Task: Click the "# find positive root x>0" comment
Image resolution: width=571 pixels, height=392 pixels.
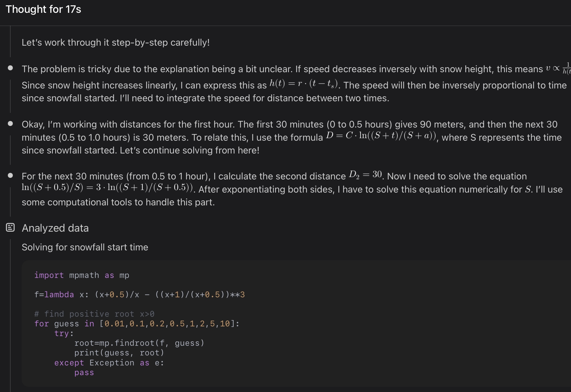Action: 94,314
